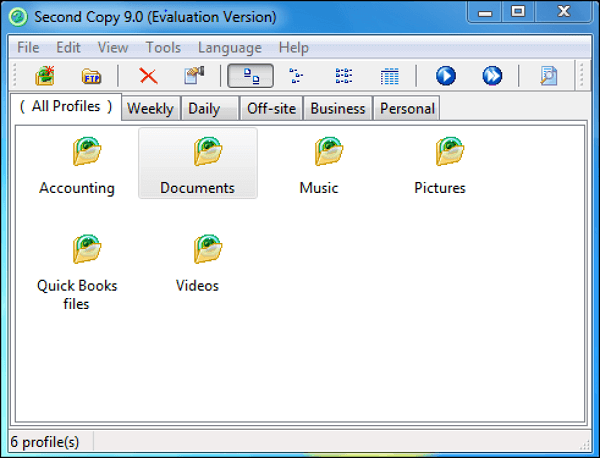Open the Tools menu

163,47
